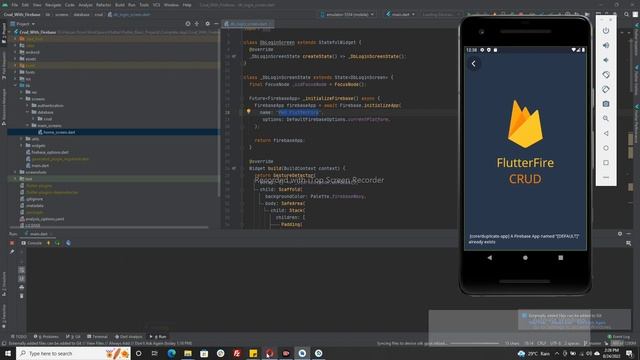Click the emulator take screenshot camera icon
This screenshot has height=360, width=640.
pyautogui.click(x=606, y=104)
